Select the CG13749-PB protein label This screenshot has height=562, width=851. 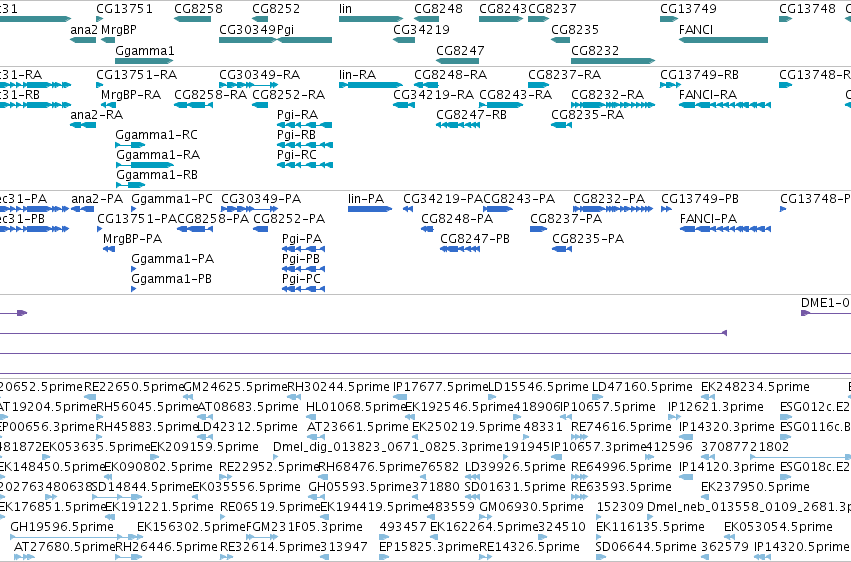click(700, 199)
